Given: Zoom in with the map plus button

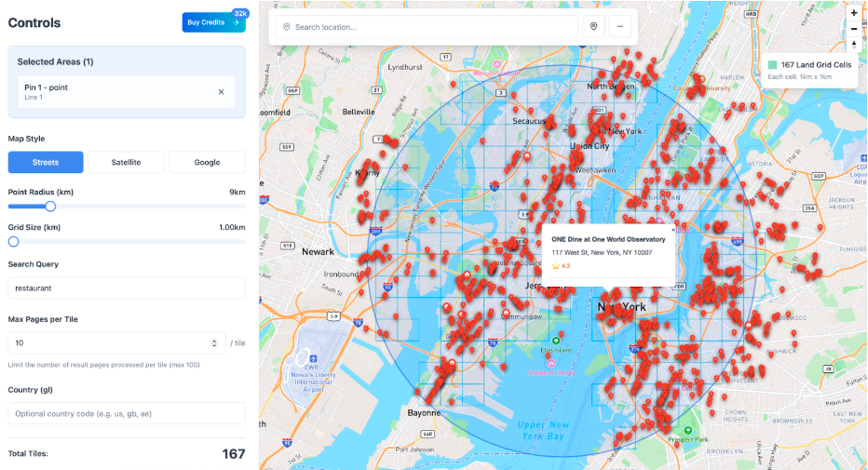Looking at the screenshot, I should (854, 13).
